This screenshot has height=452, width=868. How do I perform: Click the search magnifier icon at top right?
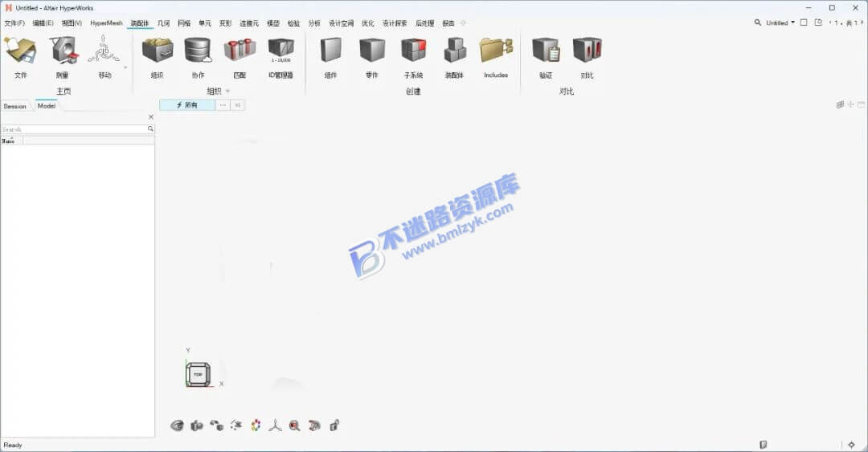pyautogui.click(x=757, y=22)
